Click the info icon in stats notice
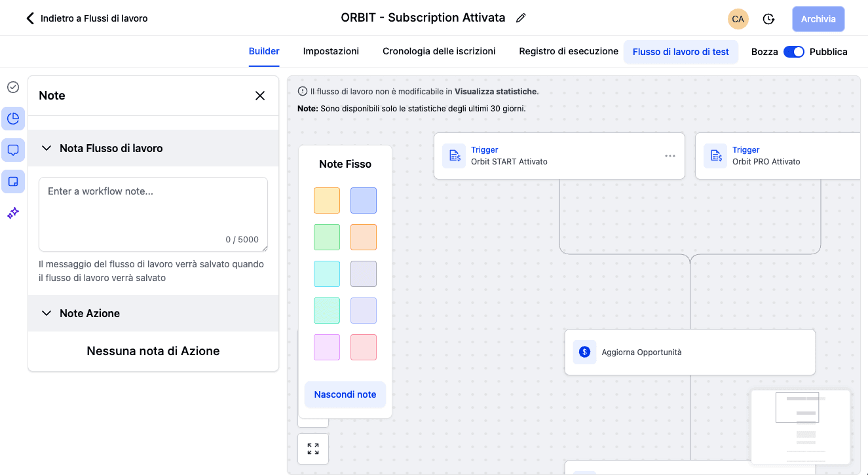868x475 pixels. tap(302, 92)
